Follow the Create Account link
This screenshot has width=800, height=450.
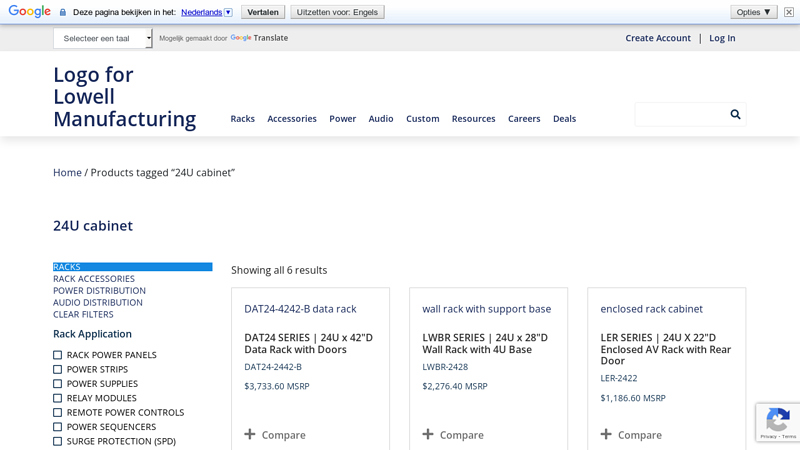(657, 38)
